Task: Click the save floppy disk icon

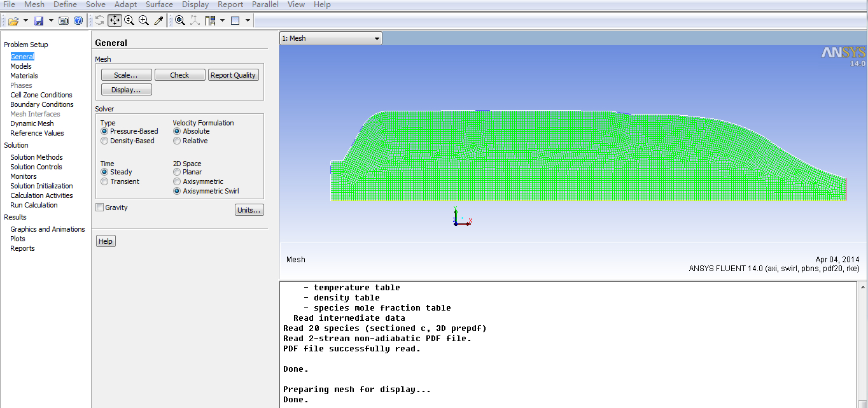Action: [x=39, y=21]
